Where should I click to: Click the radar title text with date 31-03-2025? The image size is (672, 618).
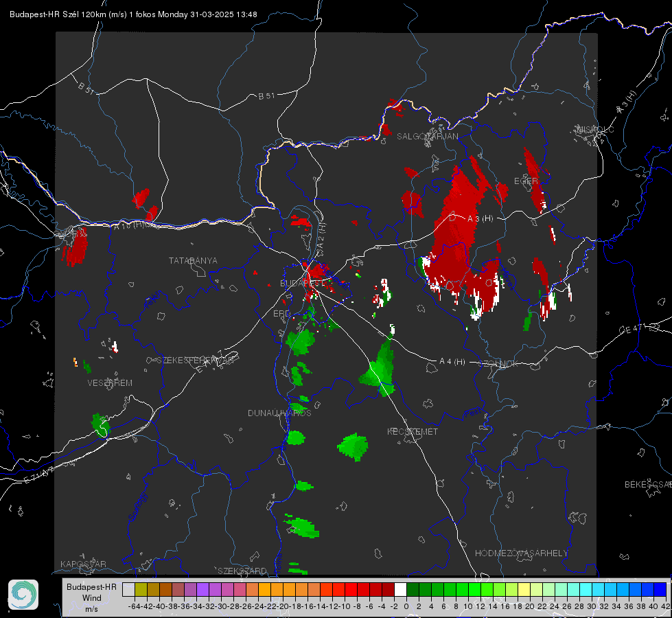coord(133,14)
